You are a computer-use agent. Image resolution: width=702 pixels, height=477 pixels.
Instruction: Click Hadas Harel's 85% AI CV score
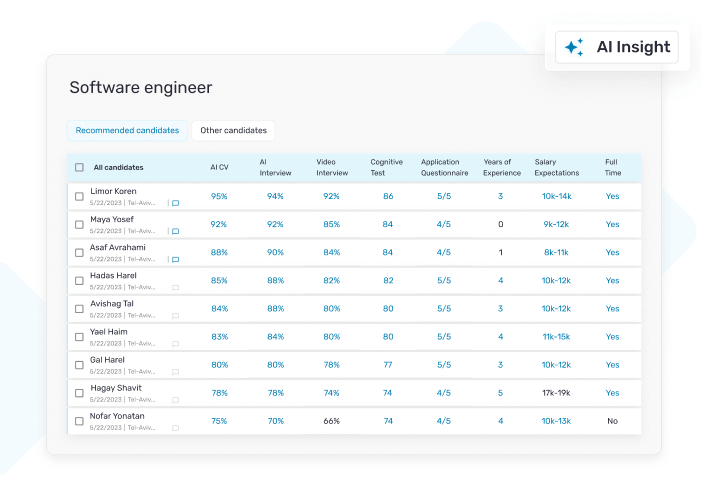[x=219, y=281]
